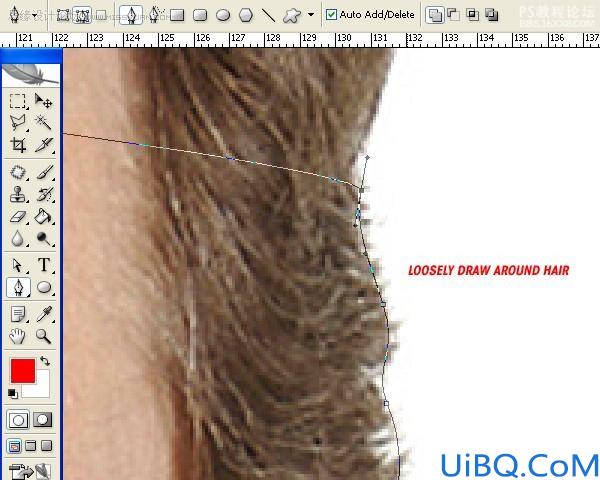Screen dimensions: 600x480
Task: Switch to Standard editing mode
Action: pos(18,420)
